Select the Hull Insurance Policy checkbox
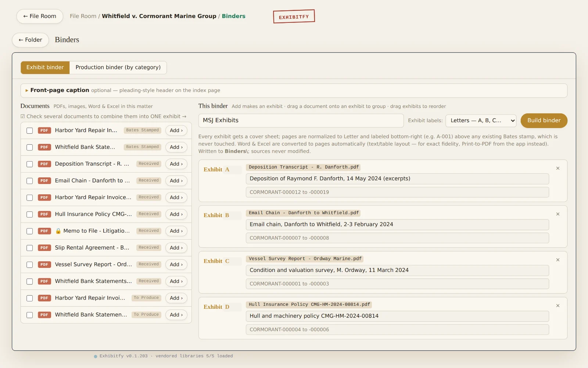Viewport: 588px width, 368px height. [30, 214]
